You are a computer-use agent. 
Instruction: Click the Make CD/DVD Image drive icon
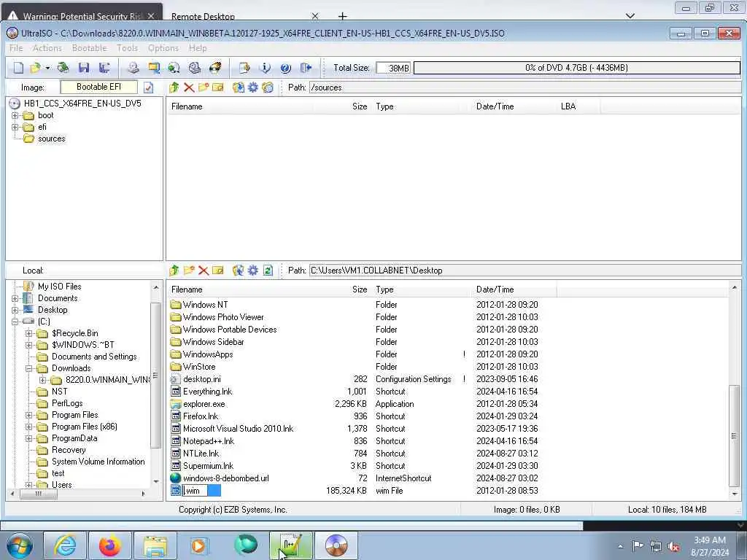[133, 68]
